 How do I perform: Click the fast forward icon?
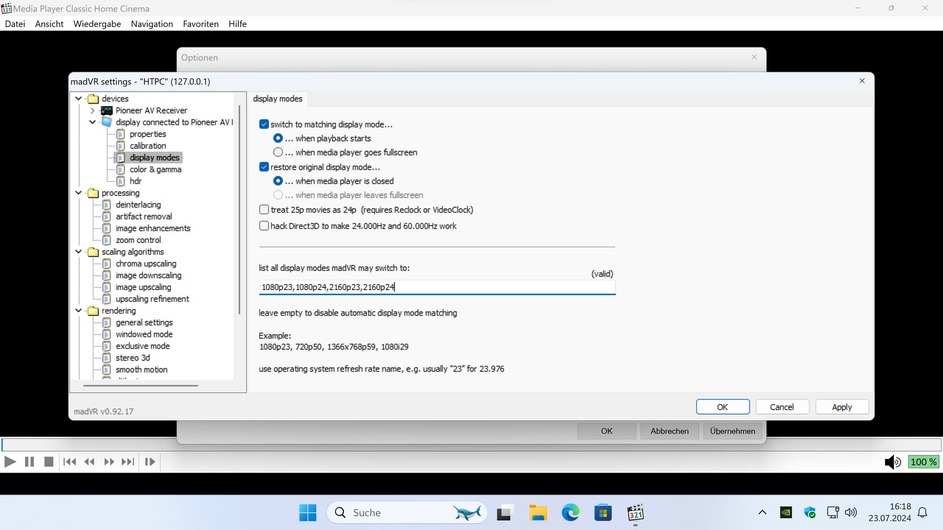(109, 462)
